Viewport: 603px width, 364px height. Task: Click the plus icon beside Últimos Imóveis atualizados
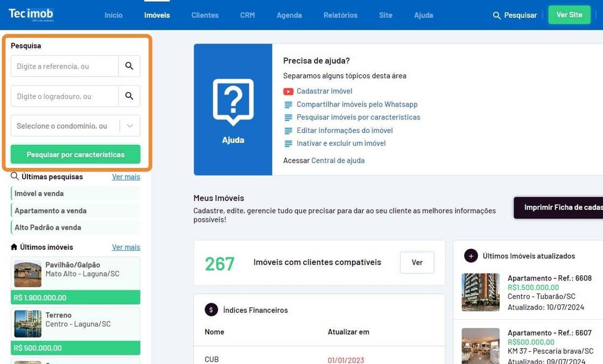(x=471, y=256)
